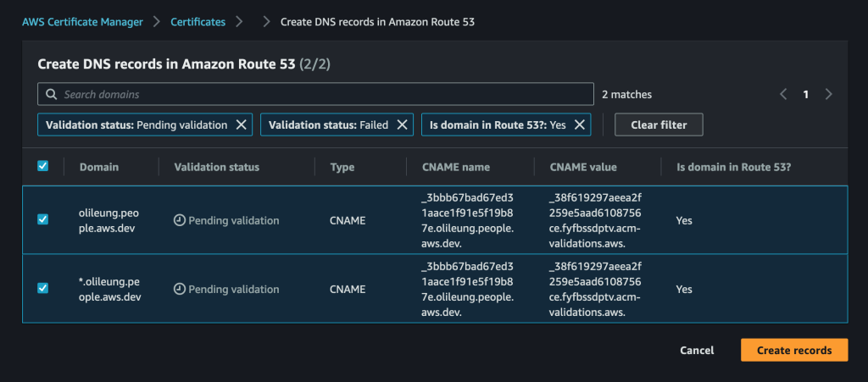868x382 pixels.
Task: Click Is domain in Route 53? column header
Action: 733,167
